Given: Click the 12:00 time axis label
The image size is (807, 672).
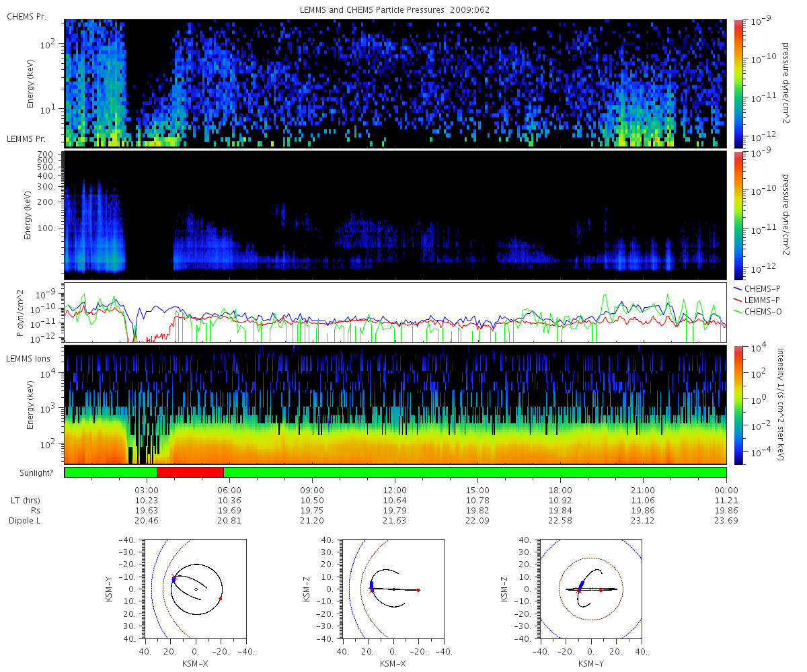Looking at the screenshot, I should (395, 490).
